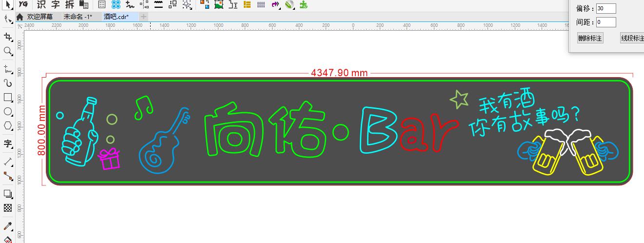The image size is (644, 243).
Task: Click the green disc toolbar icon
Action: point(290,5)
